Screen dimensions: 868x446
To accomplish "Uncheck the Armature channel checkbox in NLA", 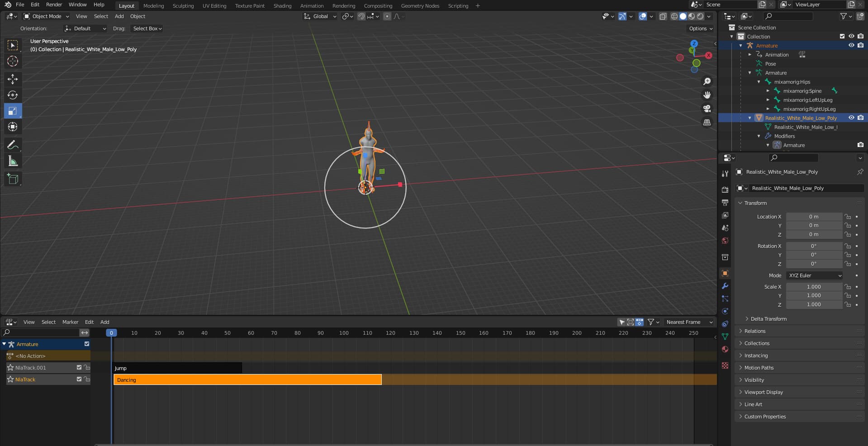I will 87,344.
